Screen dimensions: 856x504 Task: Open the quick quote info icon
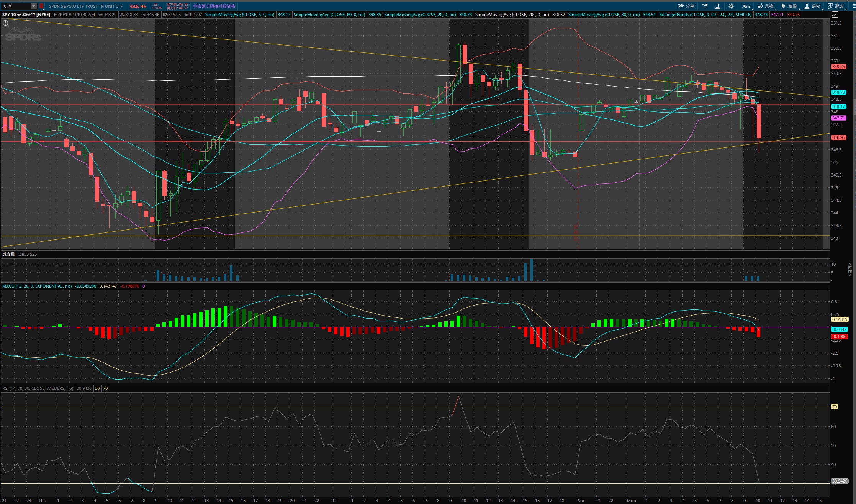pyautogui.click(x=704, y=6)
